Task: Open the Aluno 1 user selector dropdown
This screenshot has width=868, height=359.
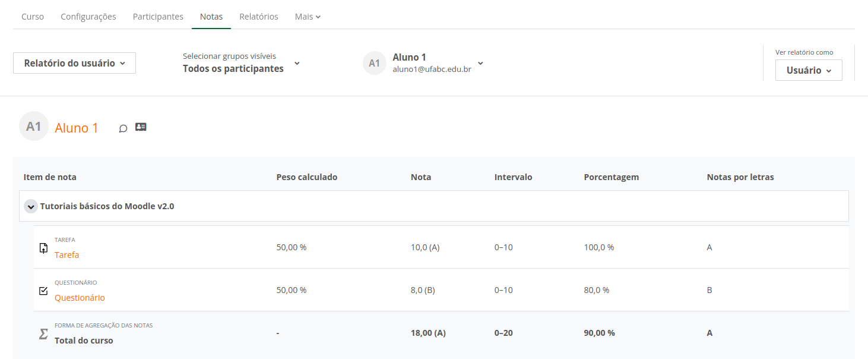Action: pyautogui.click(x=480, y=63)
